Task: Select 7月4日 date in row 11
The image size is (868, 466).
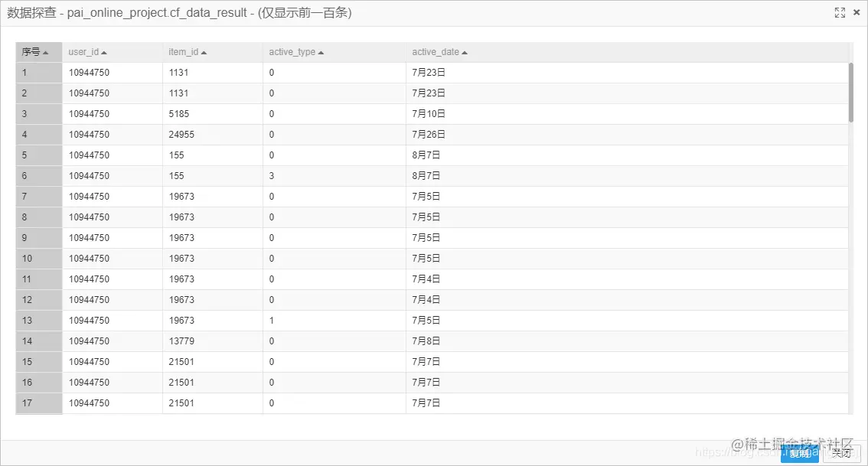Action: coord(627,279)
